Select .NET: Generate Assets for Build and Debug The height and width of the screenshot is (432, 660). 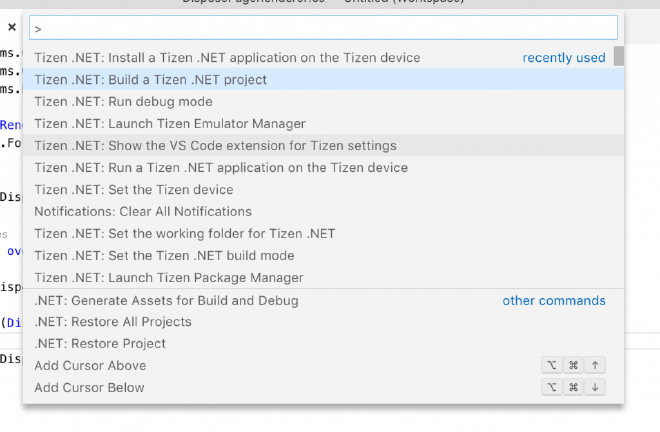(323, 300)
